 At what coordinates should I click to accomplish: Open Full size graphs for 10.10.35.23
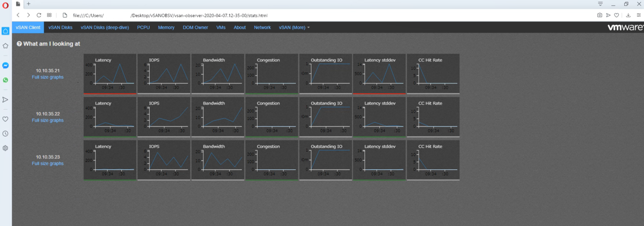click(48, 163)
